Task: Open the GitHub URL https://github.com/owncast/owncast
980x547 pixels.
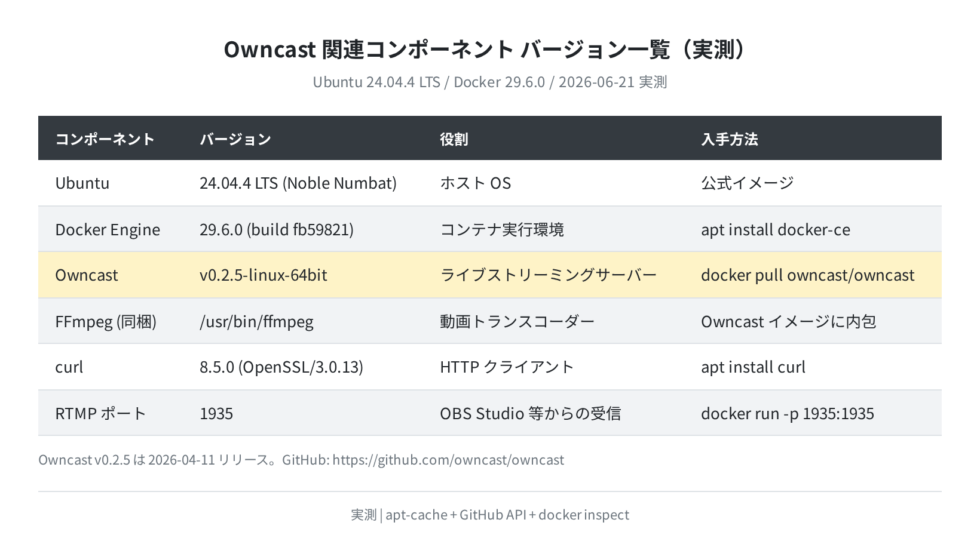Action: coord(448,460)
